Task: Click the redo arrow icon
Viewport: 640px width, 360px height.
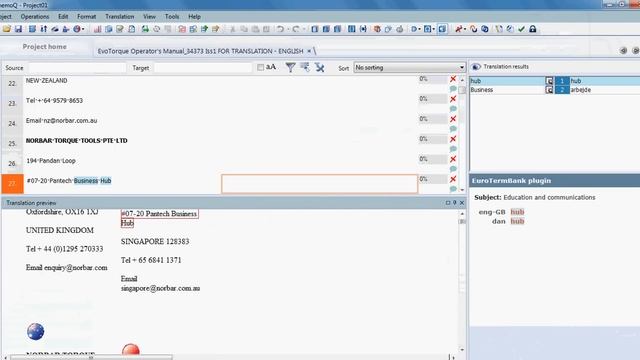Action: (x=296, y=29)
